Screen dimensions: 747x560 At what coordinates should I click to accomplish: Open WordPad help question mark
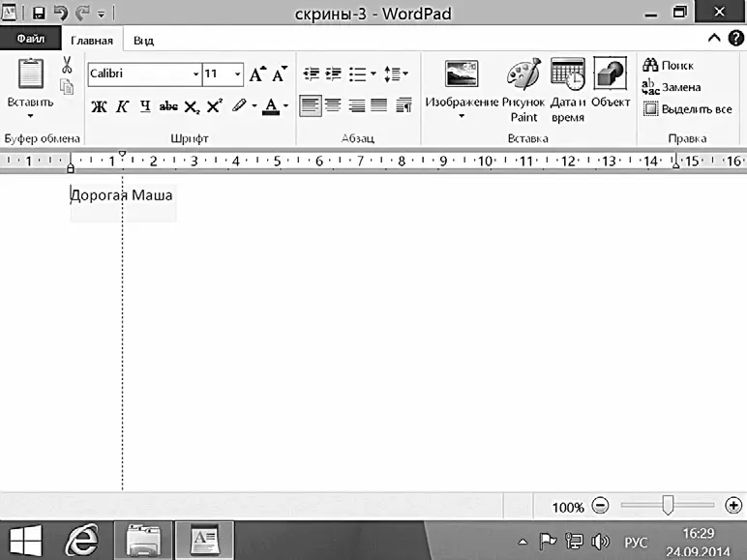point(735,38)
